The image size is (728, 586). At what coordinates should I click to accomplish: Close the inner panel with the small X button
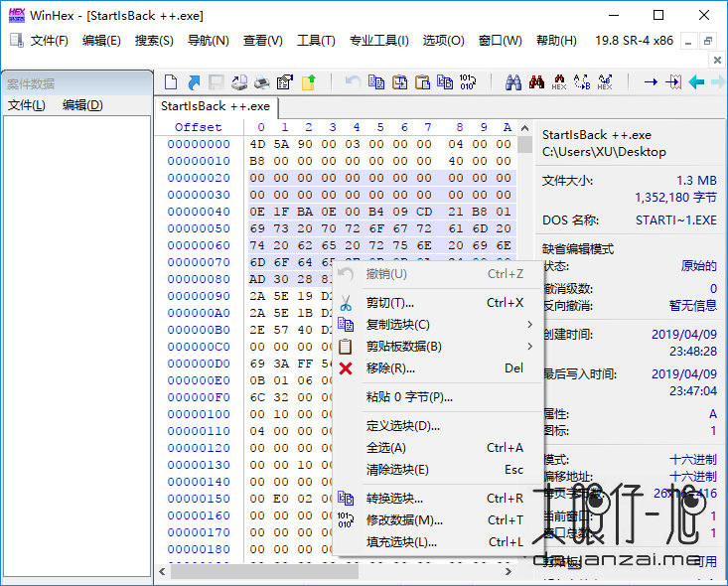pos(717,60)
